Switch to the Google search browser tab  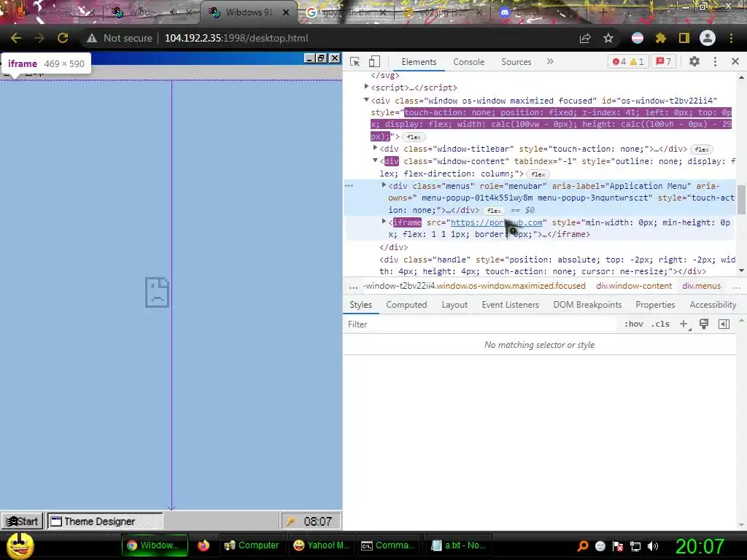coord(347,12)
